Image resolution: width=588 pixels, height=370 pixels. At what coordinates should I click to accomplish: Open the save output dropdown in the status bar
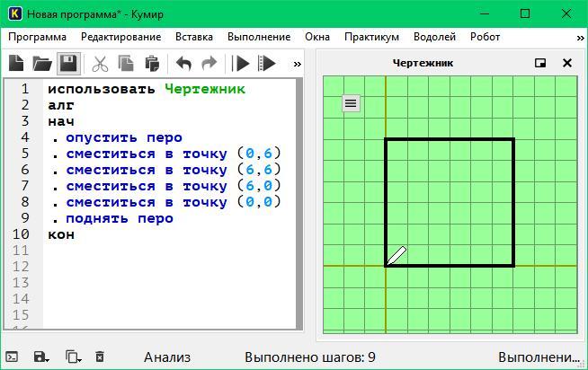click(40, 357)
